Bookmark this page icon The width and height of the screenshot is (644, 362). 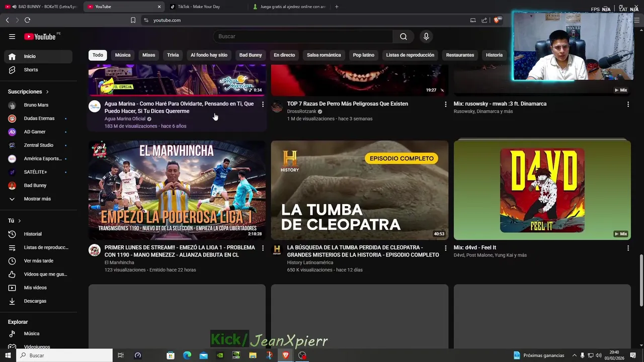[x=133, y=20]
